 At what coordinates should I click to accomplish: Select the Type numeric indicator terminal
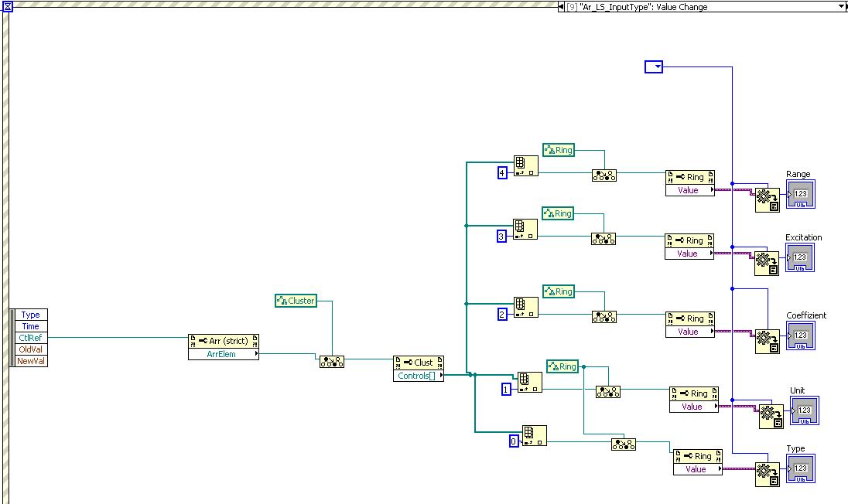(800, 469)
